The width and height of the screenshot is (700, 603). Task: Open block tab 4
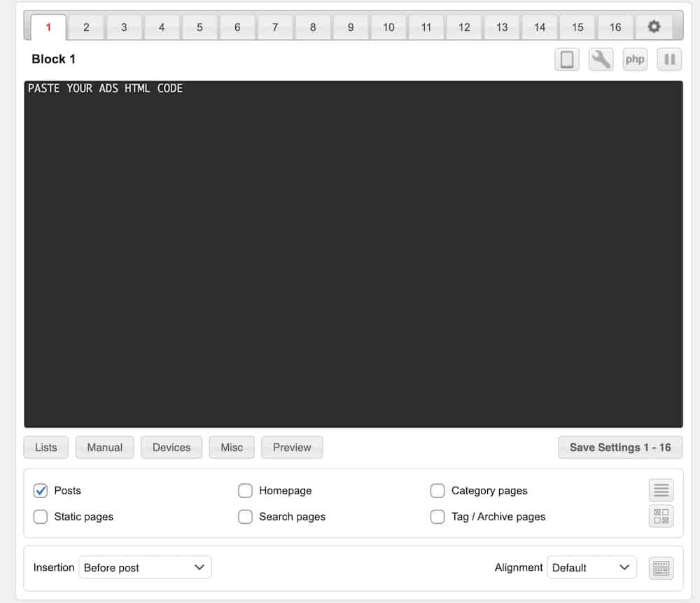(x=162, y=27)
